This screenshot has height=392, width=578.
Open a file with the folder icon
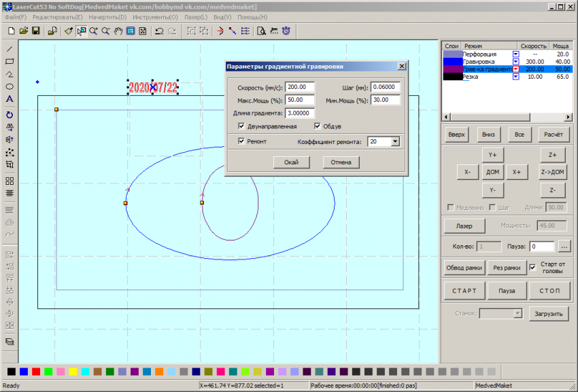coord(24,31)
